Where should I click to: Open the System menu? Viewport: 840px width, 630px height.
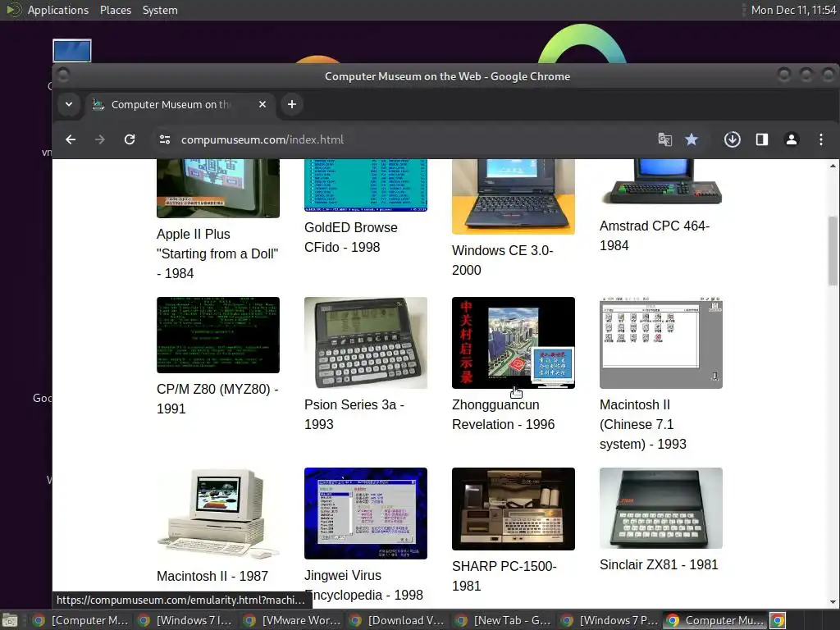pyautogui.click(x=160, y=10)
